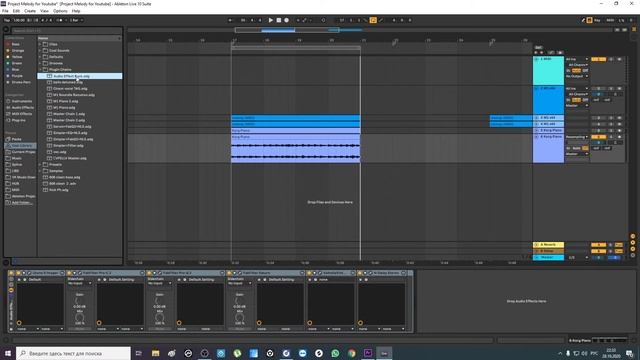
Task: Toggle the rack's Show Devices button
Action: [11, 290]
